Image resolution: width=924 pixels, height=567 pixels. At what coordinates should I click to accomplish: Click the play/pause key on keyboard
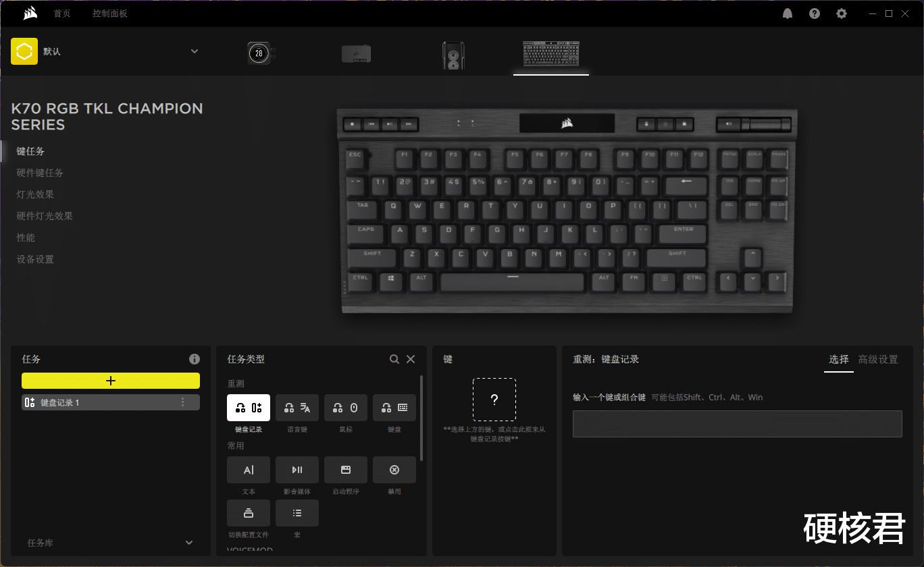[390, 124]
